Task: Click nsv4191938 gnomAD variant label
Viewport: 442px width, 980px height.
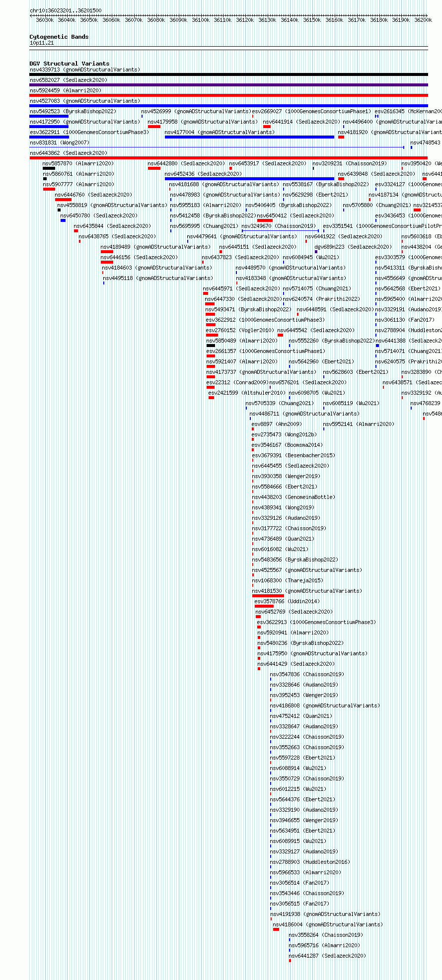Action: pos(326,914)
